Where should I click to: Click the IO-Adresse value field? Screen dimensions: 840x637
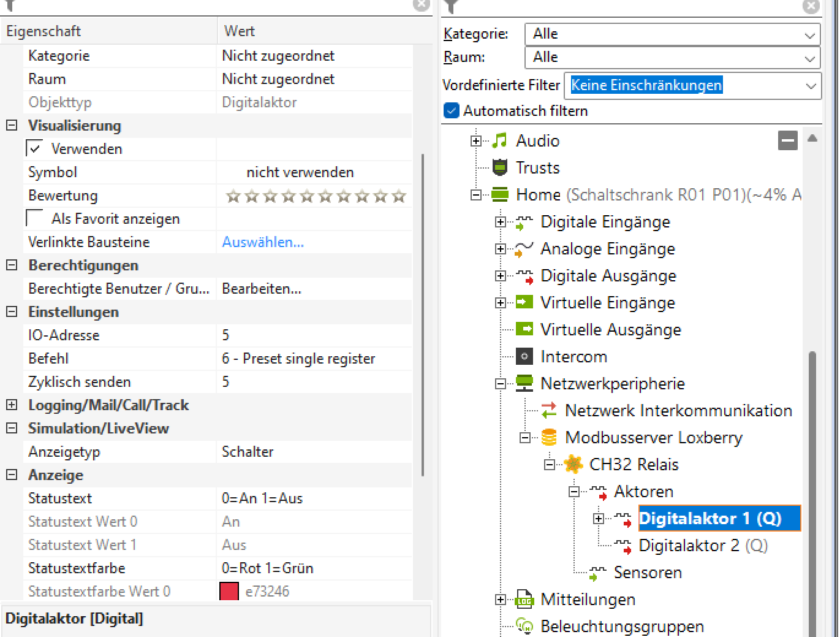pyautogui.click(x=312, y=335)
